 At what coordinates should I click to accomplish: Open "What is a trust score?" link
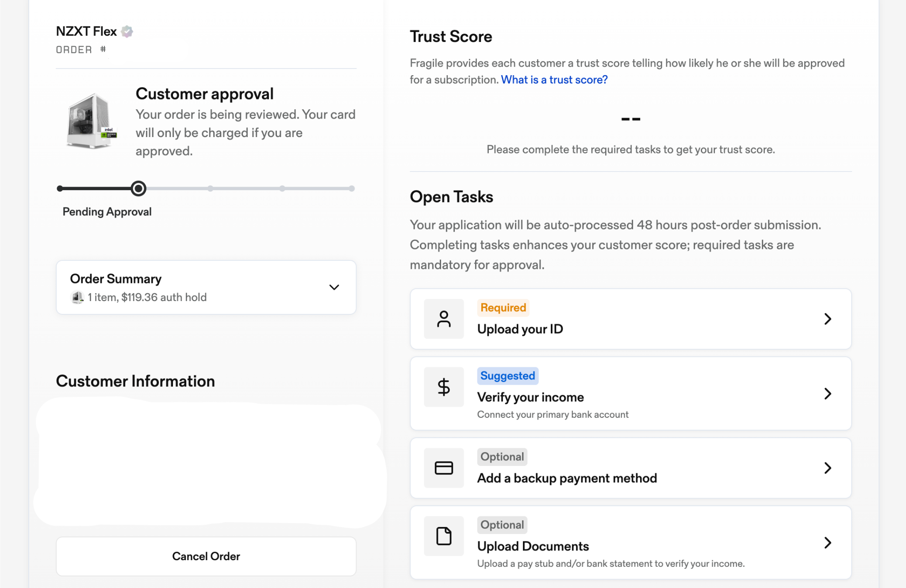tap(554, 80)
